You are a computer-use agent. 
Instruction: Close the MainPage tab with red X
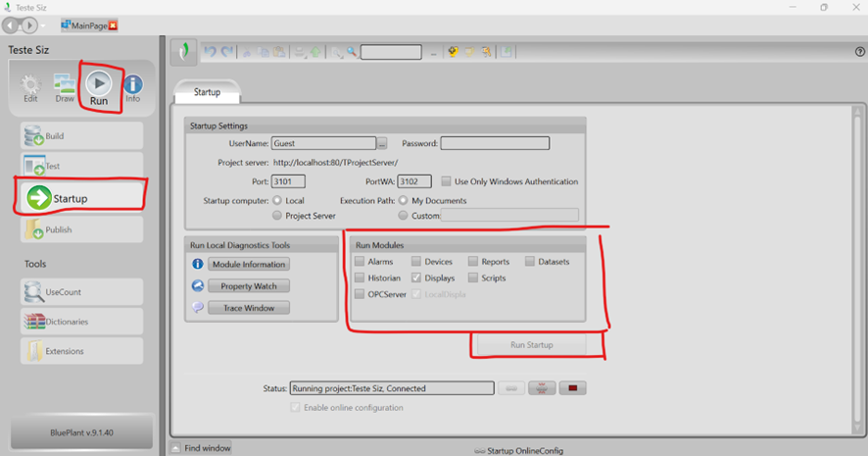click(x=112, y=25)
